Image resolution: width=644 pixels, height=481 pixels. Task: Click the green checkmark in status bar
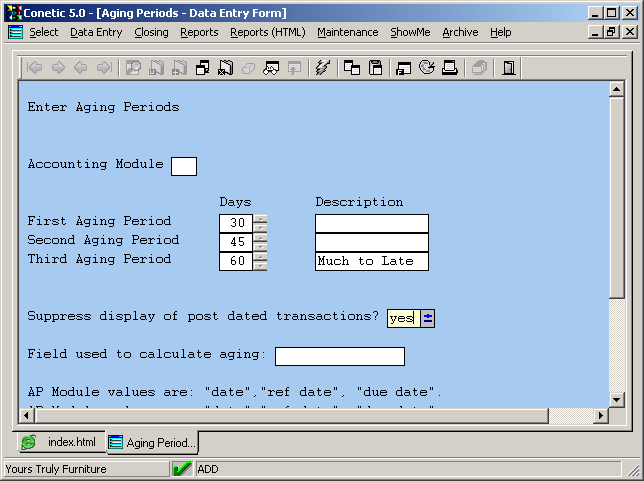182,468
